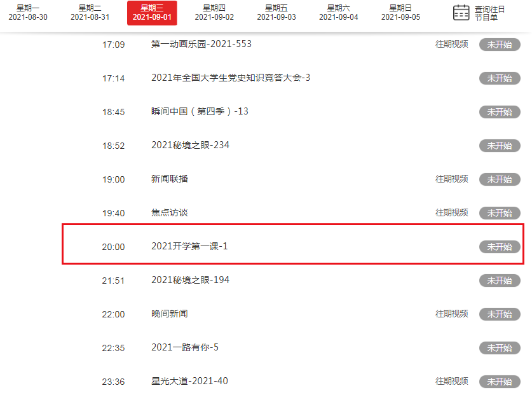Image resolution: width=532 pixels, height=402 pixels.
Task: Click 未开始 button for 新闻联播
Action: point(500,179)
